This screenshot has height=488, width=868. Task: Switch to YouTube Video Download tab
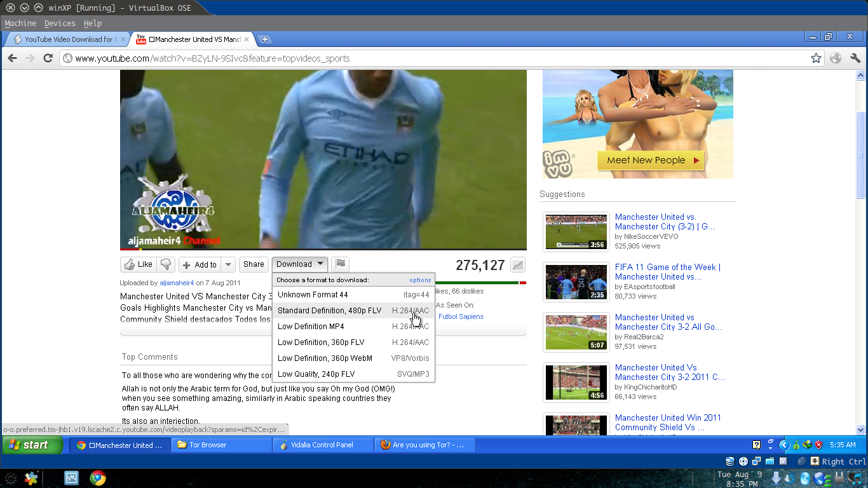coord(68,39)
